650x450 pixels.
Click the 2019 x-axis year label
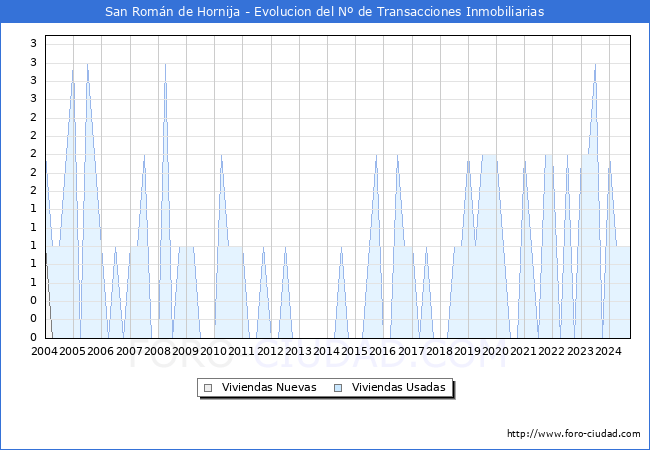(468, 351)
